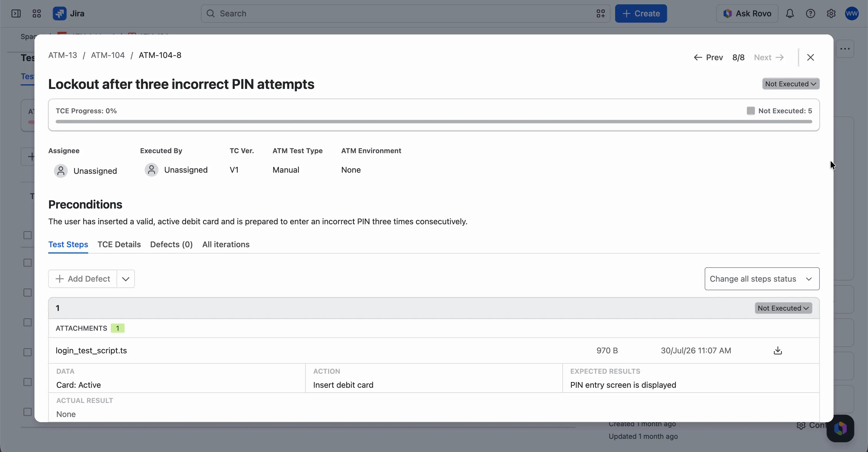Open notifications bell icon
The image size is (868, 452).
pyautogui.click(x=790, y=13)
